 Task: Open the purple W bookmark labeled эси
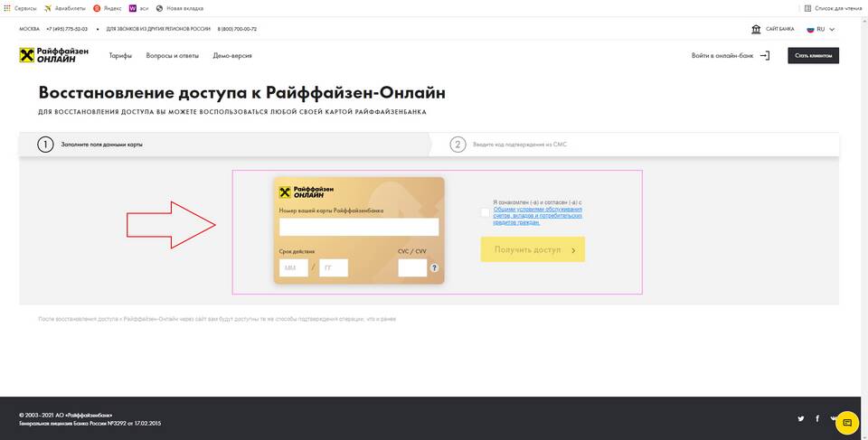click(139, 8)
